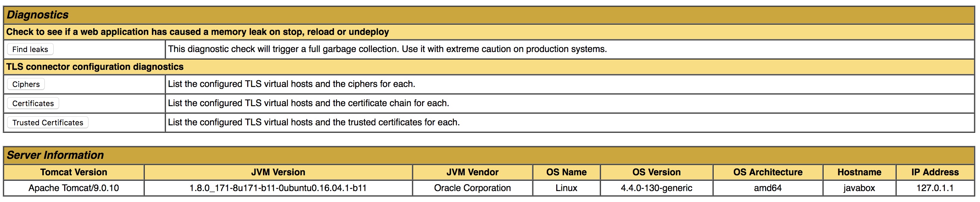Viewport: 980px width, 202px height.
Task: Click the Trusted Certificates button
Action: [47, 122]
